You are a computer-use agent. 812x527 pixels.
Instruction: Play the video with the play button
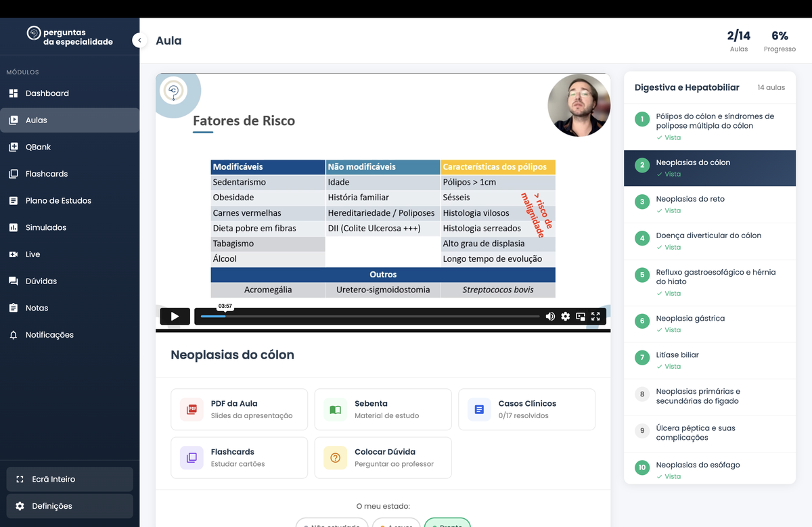coord(175,316)
